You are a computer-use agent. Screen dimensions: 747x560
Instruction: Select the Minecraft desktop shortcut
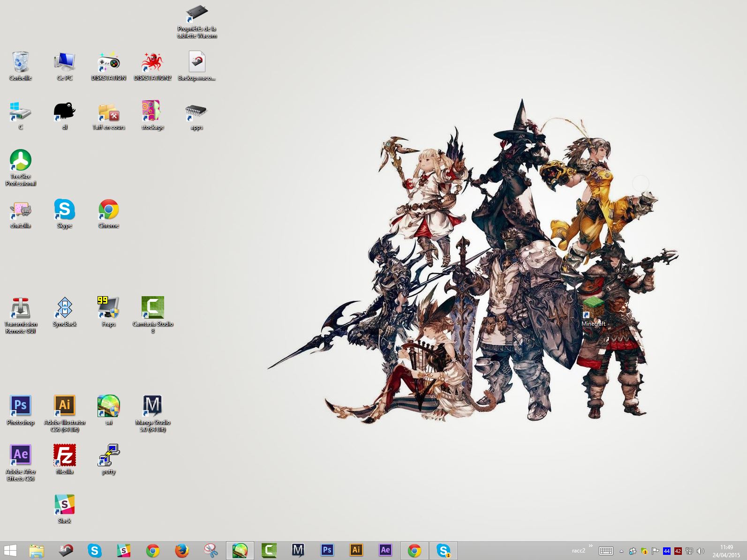pyautogui.click(x=593, y=312)
